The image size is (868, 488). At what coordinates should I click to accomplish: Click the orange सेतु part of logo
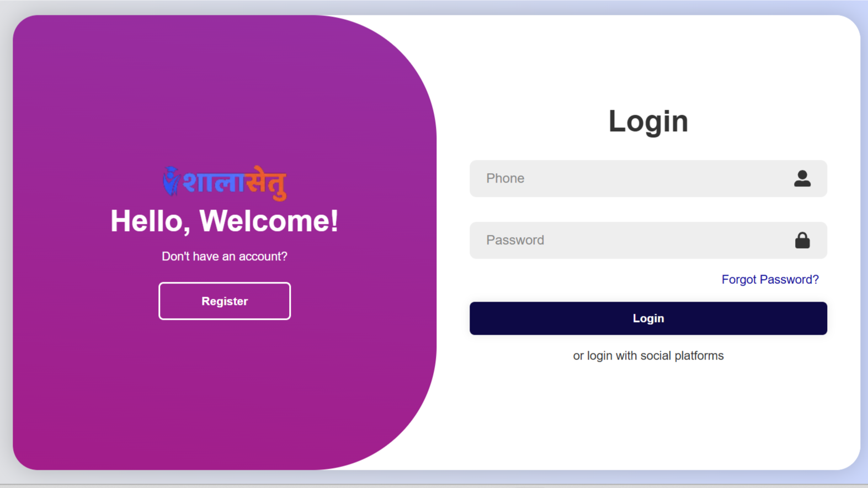[x=265, y=183]
